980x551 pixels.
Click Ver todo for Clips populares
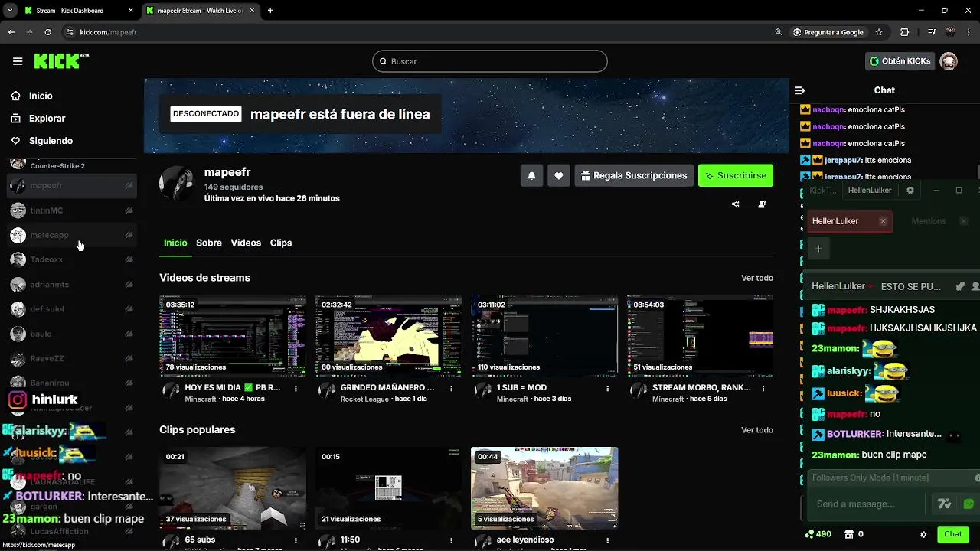click(x=757, y=430)
